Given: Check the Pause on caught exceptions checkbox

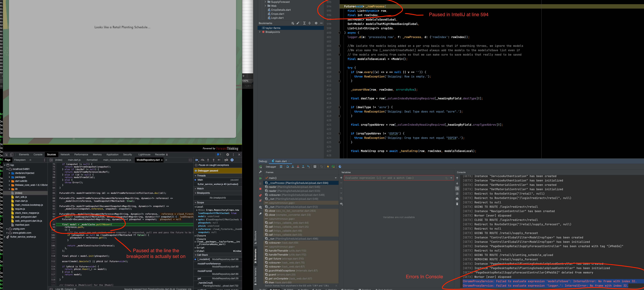Looking at the screenshot, I should pyautogui.click(x=196, y=165).
